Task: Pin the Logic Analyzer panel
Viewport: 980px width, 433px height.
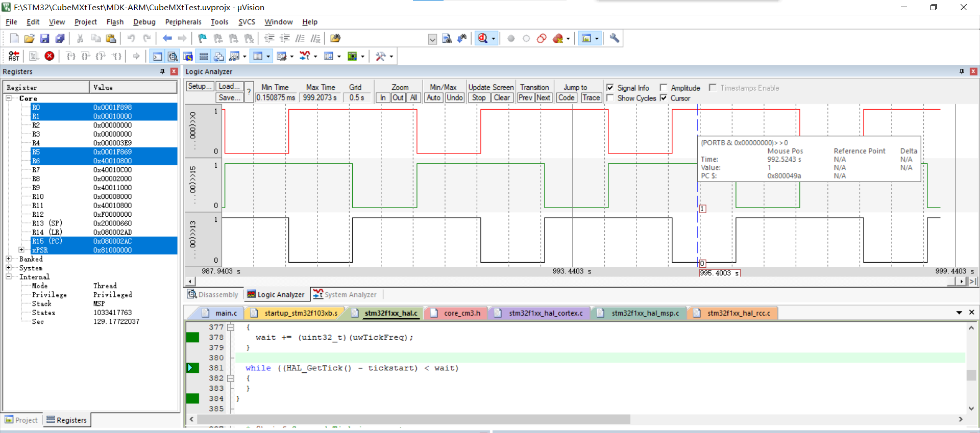Action: pyautogui.click(x=962, y=71)
